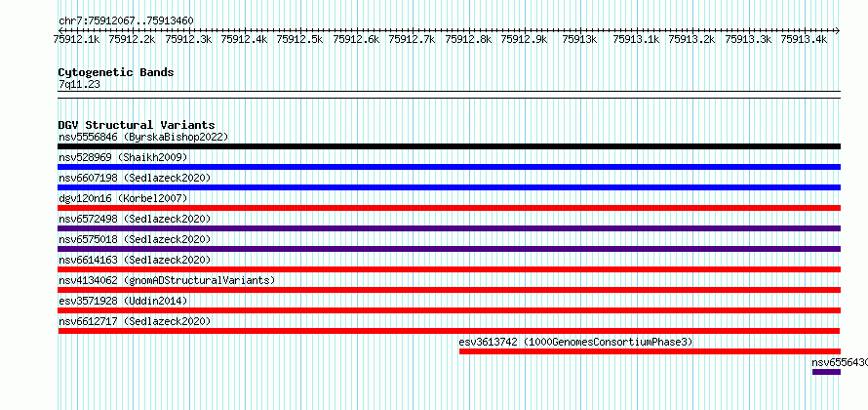Viewport: 868px width, 410px height.
Task: Click the esv3571928 (Uddin2014) label
Action: click(123, 301)
